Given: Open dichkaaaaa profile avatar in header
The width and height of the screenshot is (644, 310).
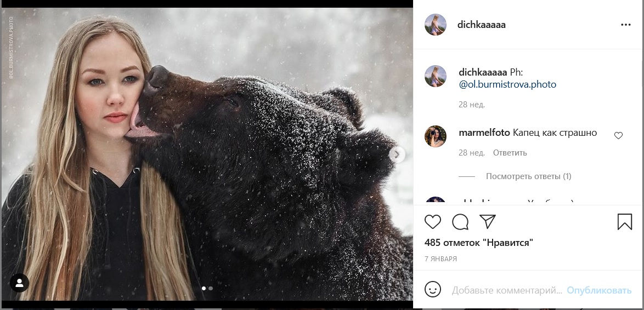Looking at the screenshot, I should coord(436,25).
